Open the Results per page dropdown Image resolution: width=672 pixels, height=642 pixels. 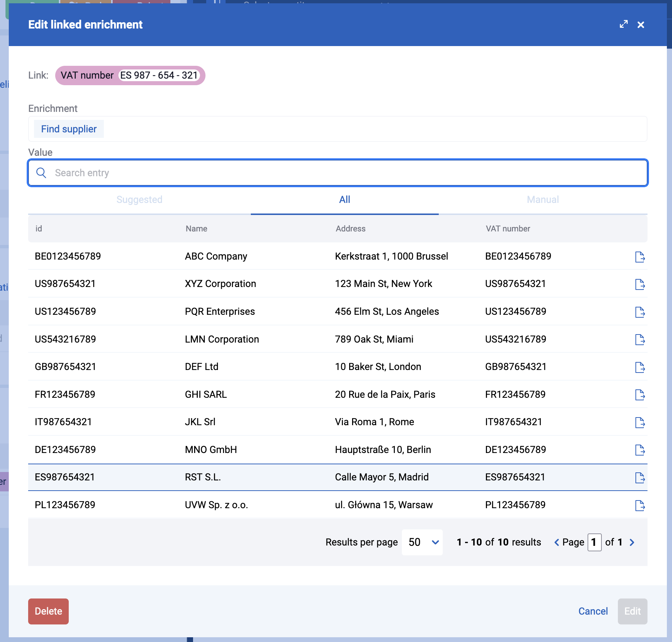coord(422,542)
